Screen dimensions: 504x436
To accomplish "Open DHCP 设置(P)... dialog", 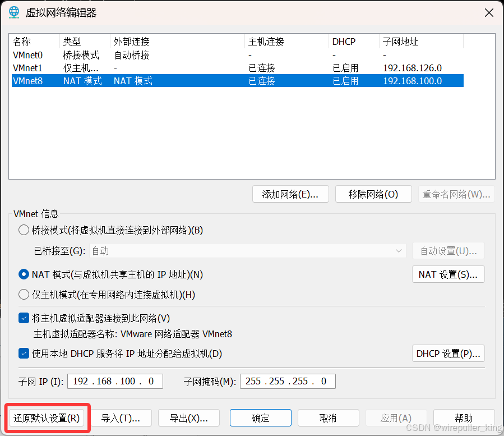I will point(448,354).
